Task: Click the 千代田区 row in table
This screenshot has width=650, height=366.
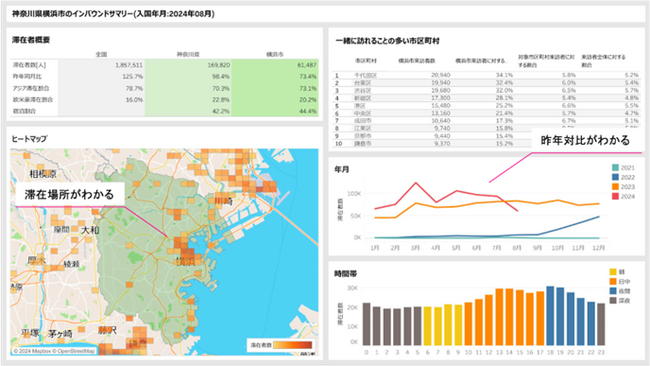Action: click(x=487, y=75)
